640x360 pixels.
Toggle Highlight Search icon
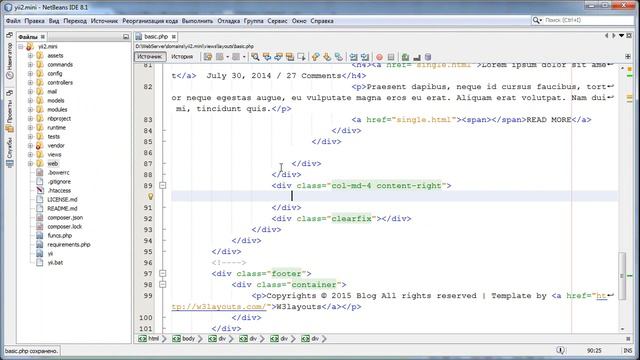290,57
